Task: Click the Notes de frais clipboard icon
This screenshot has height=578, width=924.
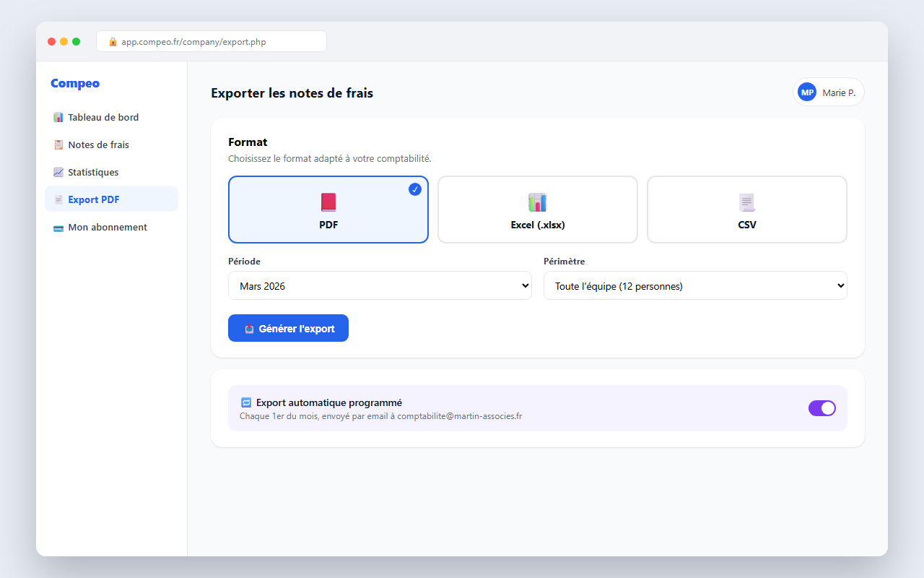Action: 58,144
